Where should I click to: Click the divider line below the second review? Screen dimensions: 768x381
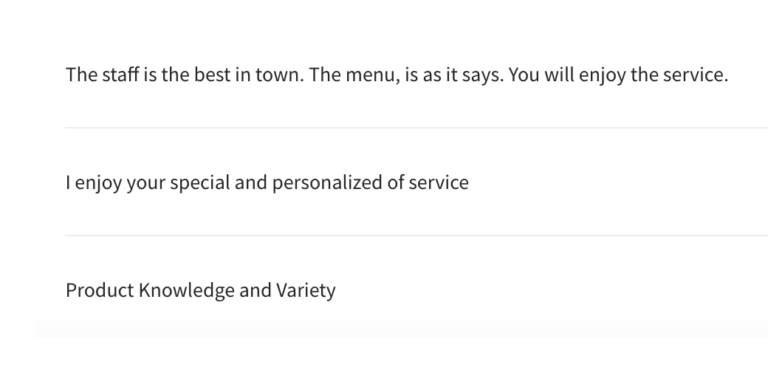point(416,235)
